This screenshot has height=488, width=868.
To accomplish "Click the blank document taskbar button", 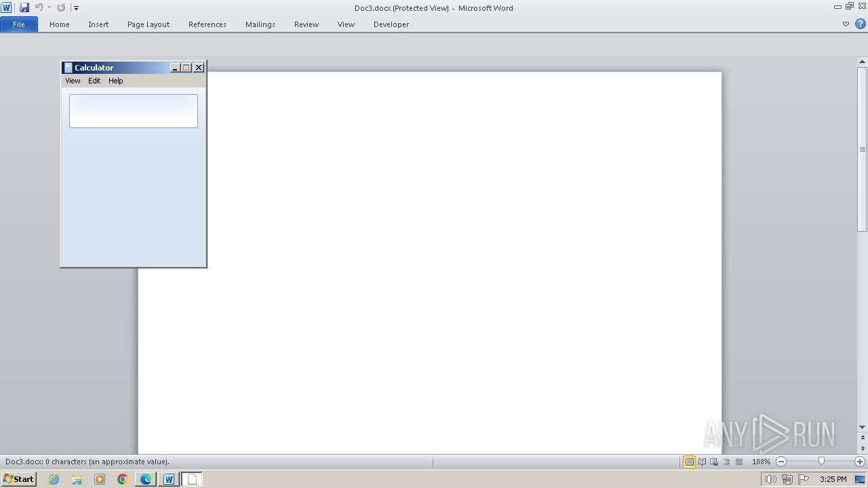I will [192, 479].
